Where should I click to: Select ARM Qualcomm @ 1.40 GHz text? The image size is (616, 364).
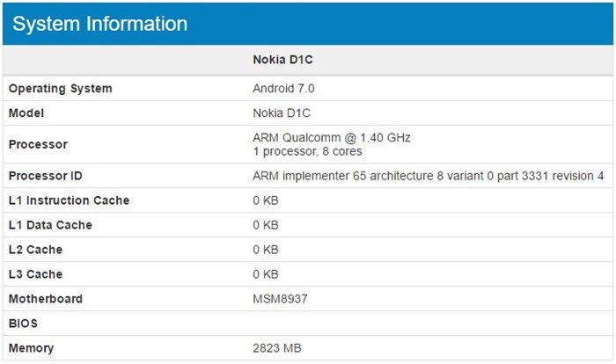point(332,137)
